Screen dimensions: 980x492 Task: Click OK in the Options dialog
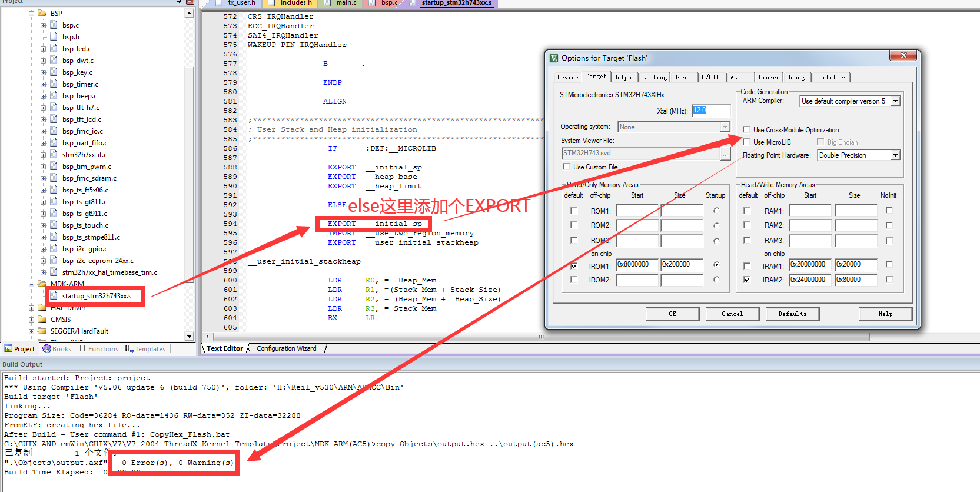pos(672,314)
